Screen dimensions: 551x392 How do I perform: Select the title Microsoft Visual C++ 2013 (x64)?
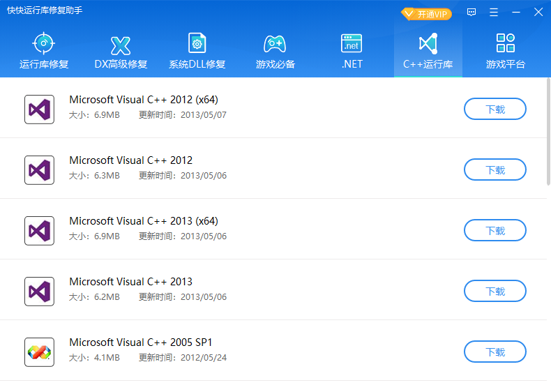[144, 221]
